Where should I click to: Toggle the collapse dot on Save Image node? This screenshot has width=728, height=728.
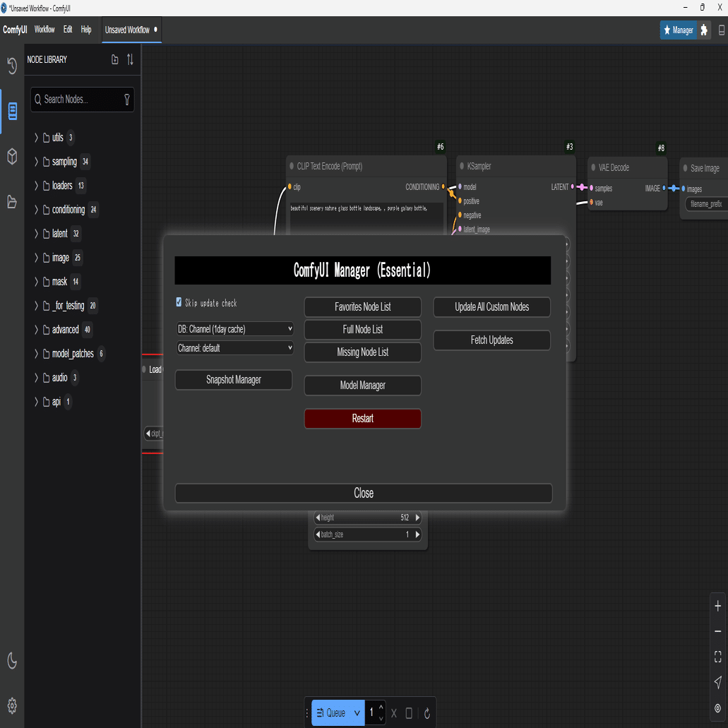[686, 167]
